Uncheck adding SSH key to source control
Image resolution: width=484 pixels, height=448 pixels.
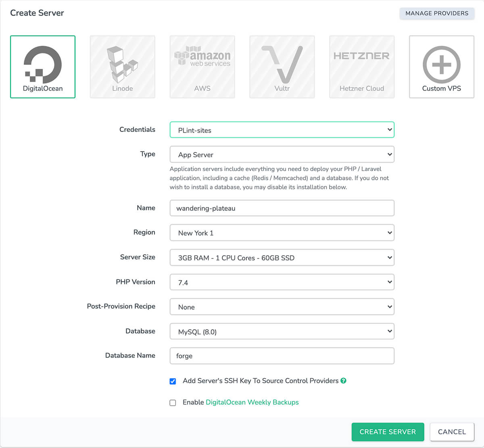point(173,381)
